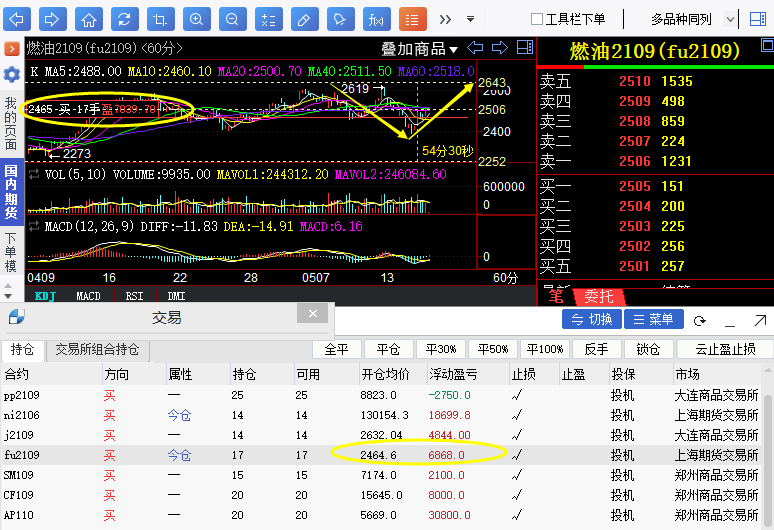Image resolution: width=774 pixels, height=530 pixels.
Task: Click the 平仓 button
Action: click(388, 349)
